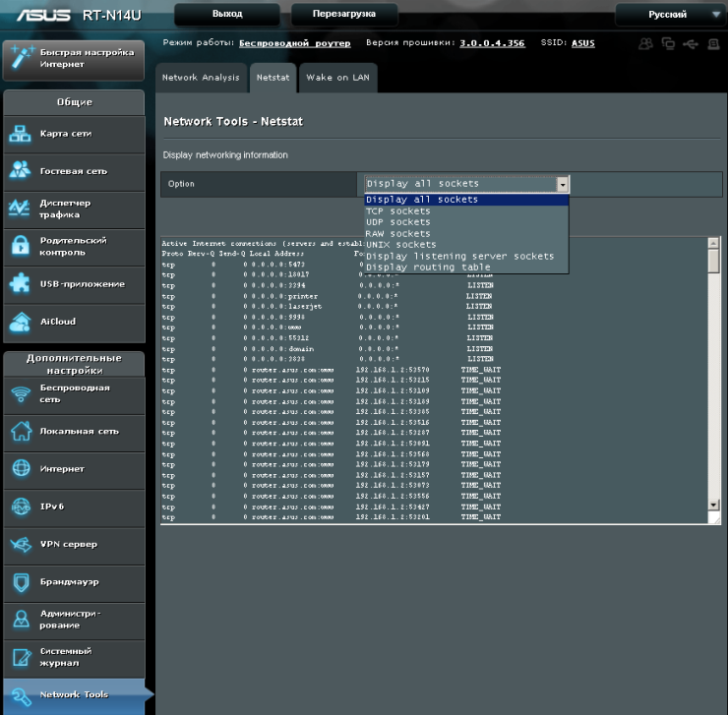
Task: Click 'Network Tools - Netstat' heading
Action: point(233,122)
